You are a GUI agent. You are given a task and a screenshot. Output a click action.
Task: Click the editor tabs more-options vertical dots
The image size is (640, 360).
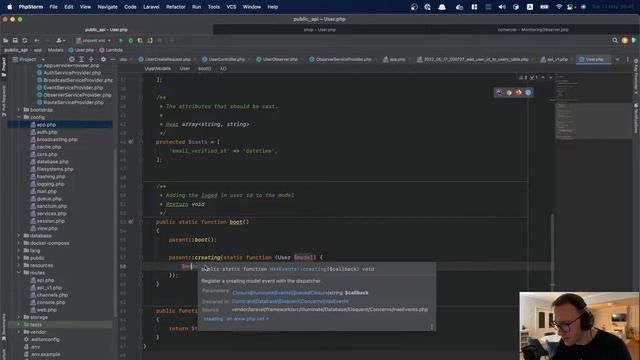[x=627, y=60]
